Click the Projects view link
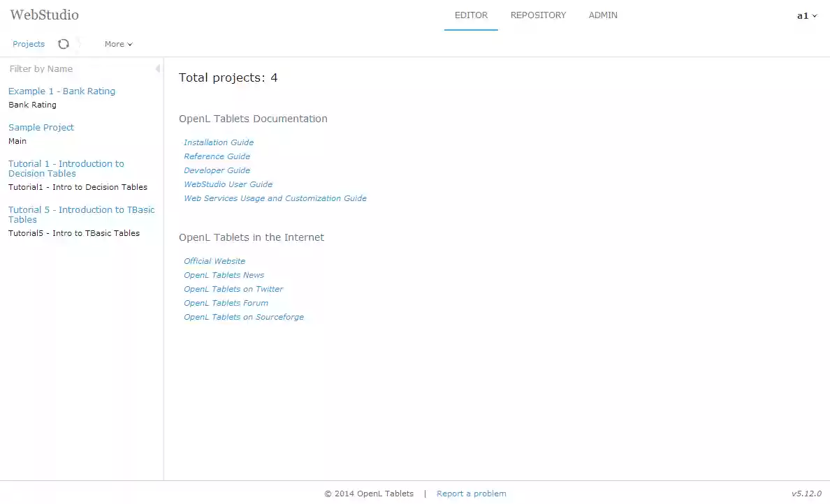The width and height of the screenshot is (830, 504). [28, 43]
